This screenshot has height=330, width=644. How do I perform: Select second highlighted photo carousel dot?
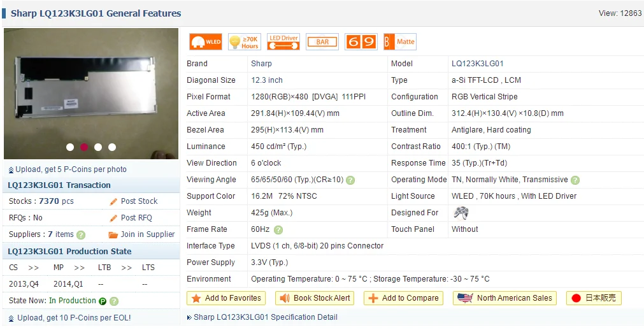click(x=84, y=147)
